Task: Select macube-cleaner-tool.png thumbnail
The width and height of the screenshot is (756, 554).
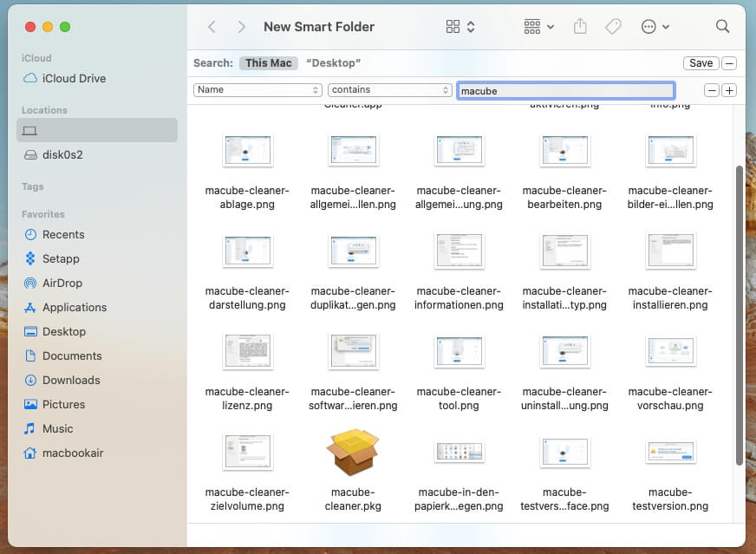Action: click(459, 351)
